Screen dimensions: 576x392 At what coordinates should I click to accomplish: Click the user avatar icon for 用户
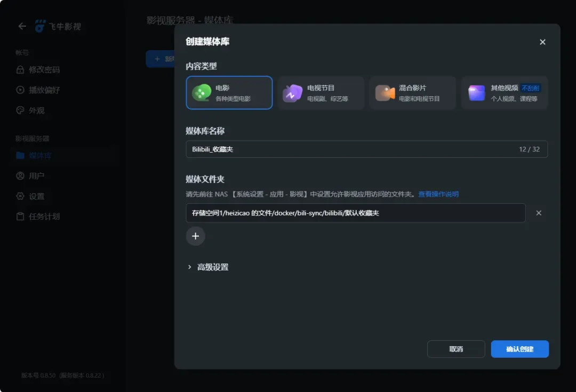click(x=20, y=176)
